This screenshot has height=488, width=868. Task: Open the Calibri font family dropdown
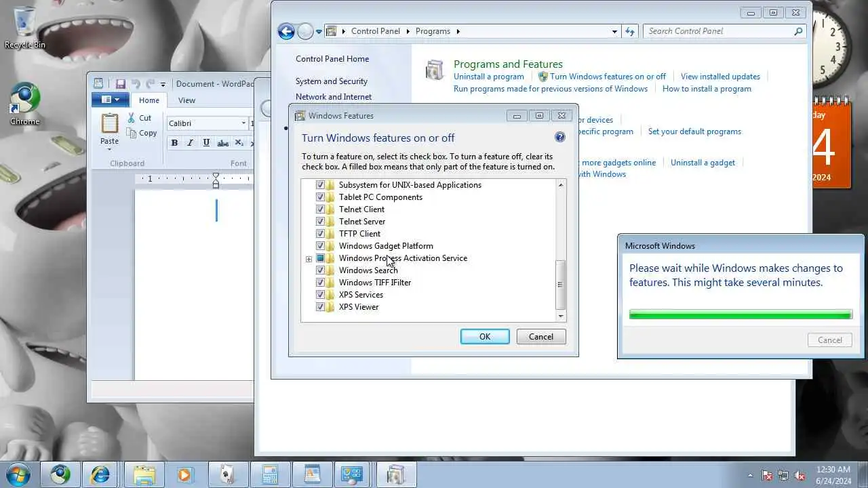243,123
